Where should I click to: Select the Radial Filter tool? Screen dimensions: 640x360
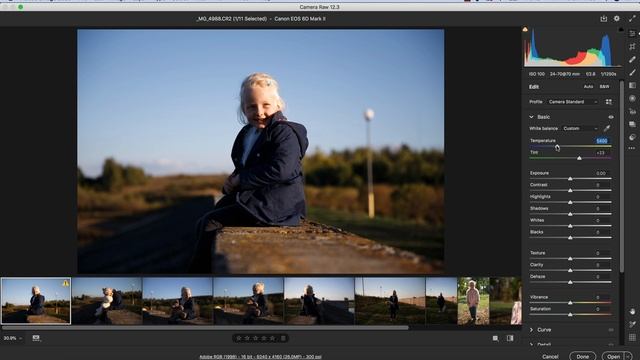(x=632, y=98)
